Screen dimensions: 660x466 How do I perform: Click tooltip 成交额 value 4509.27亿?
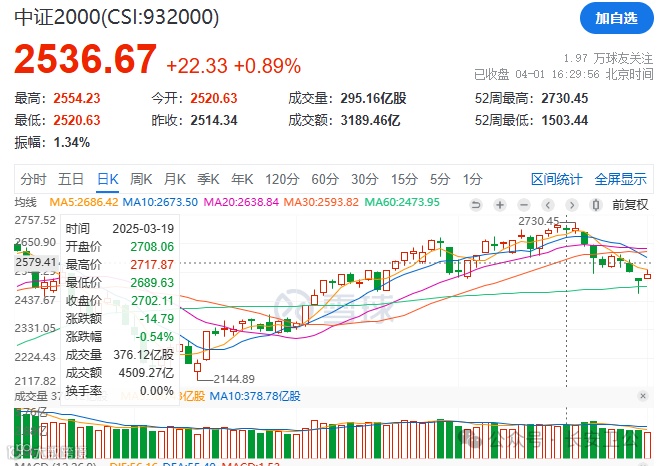(146, 373)
